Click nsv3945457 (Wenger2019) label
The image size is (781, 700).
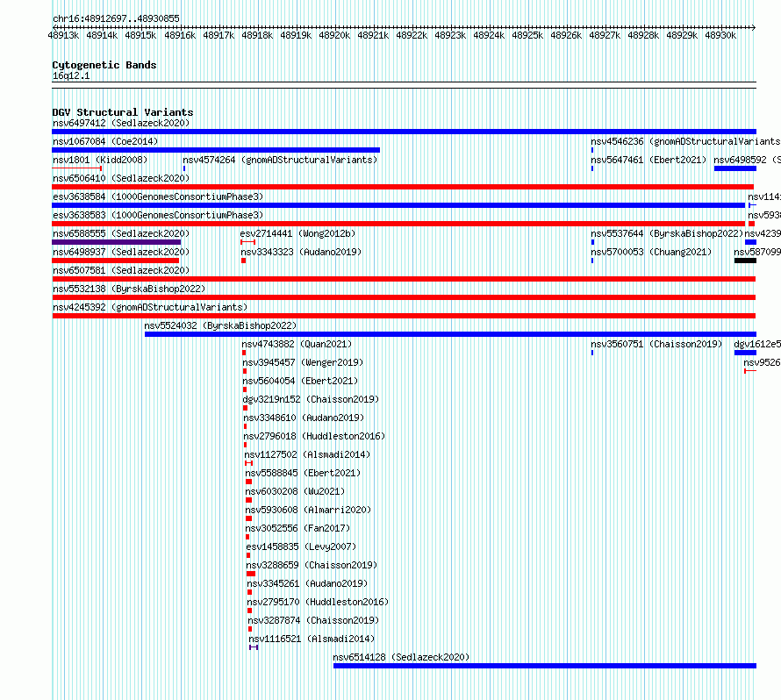pyautogui.click(x=303, y=362)
